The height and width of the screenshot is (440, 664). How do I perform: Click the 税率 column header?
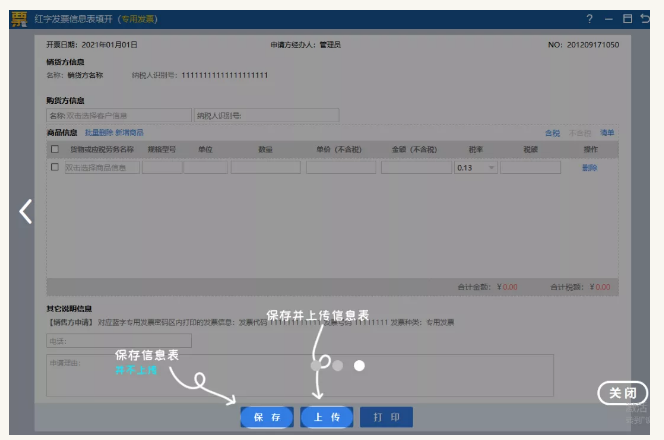(476, 149)
